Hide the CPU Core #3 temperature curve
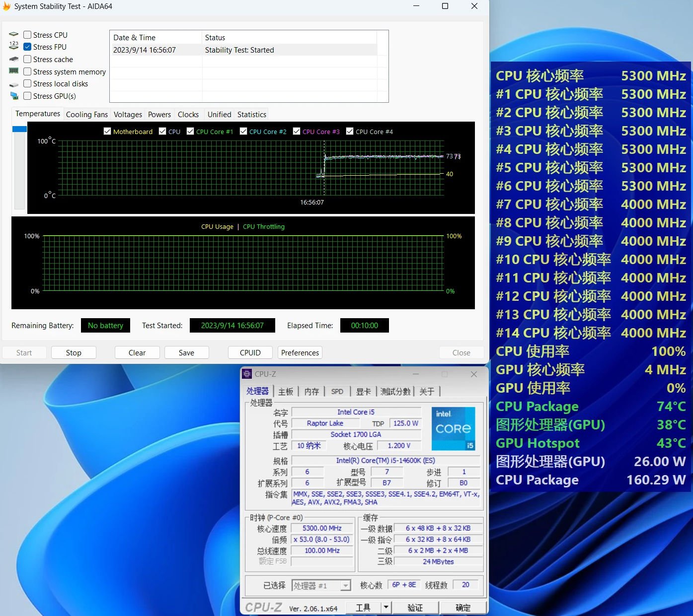This screenshot has width=693, height=616. pyautogui.click(x=296, y=131)
